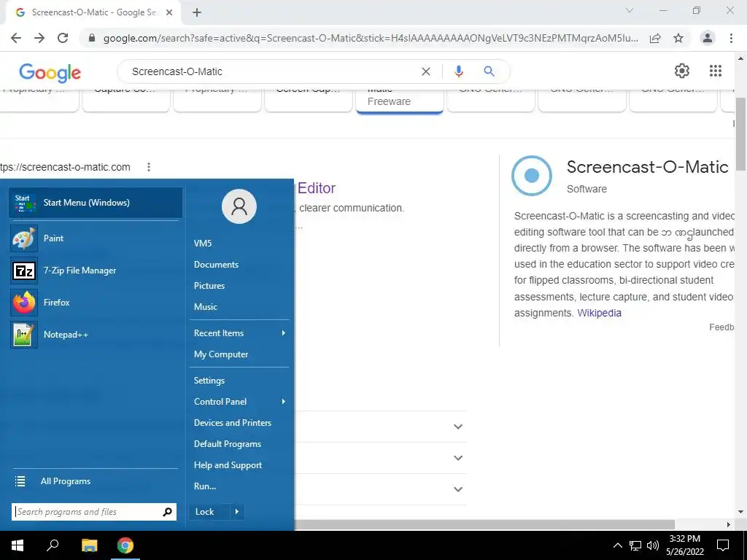Open volume control in system tray
Viewport: 747px width, 560px height.
[x=653, y=545]
